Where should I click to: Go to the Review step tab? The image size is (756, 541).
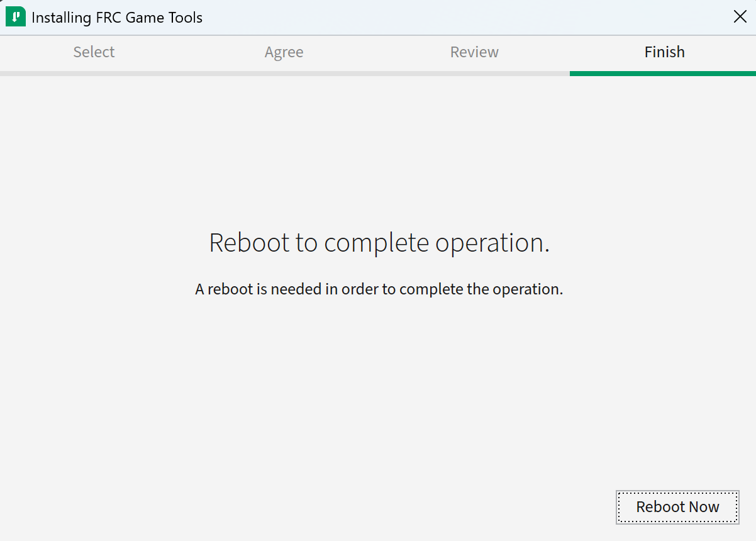click(474, 52)
